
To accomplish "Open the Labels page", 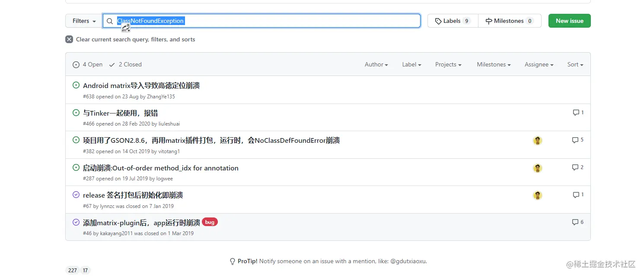I will (453, 21).
